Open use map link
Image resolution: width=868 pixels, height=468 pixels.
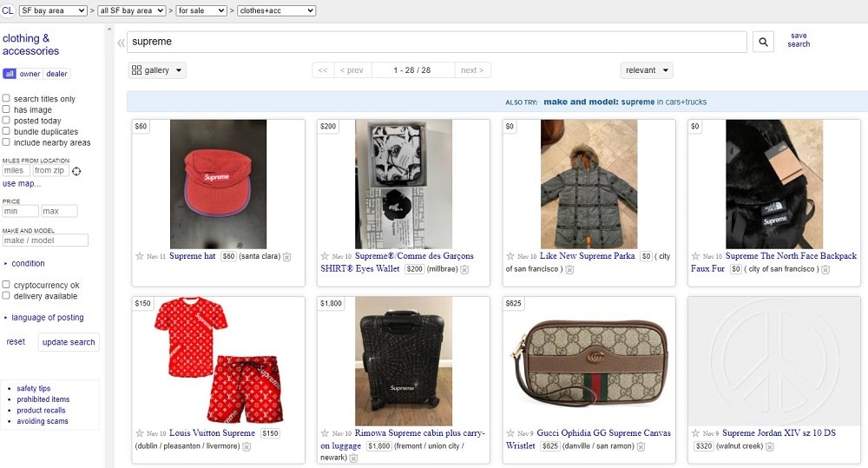21,183
